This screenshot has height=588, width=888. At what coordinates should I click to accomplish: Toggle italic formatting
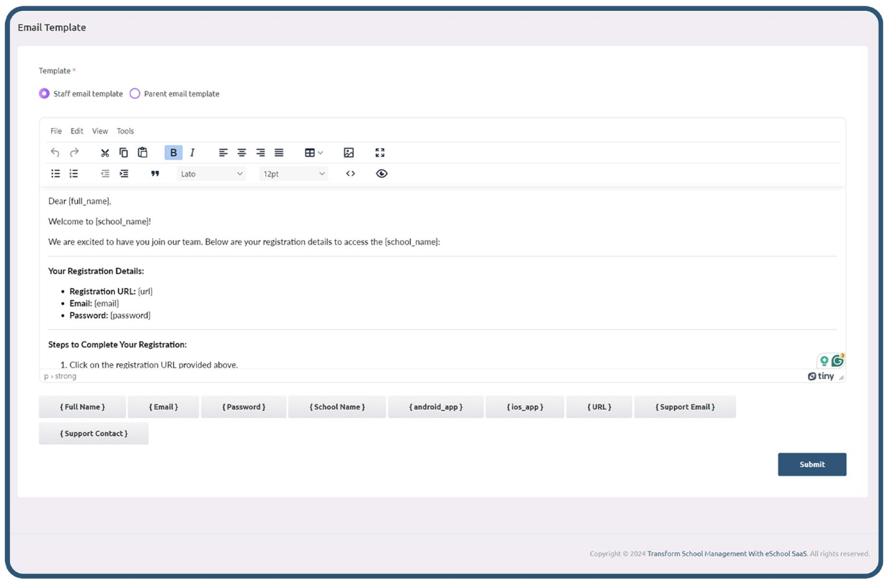pyautogui.click(x=192, y=153)
